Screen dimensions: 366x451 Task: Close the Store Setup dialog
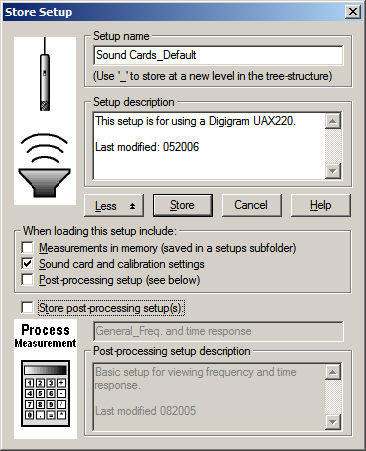coord(353,12)
